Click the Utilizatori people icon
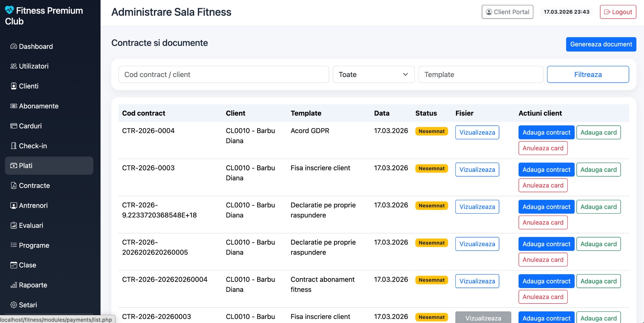This screenshot has height=323, width=644. click(14, 66)
